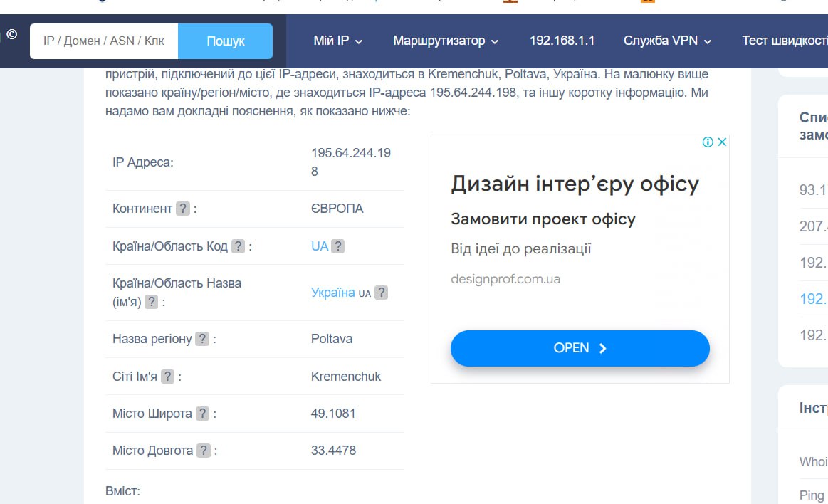This screenshot has height=504, width=828.
Task: Click the Пошук search button
Action: (x=225, y=41)
